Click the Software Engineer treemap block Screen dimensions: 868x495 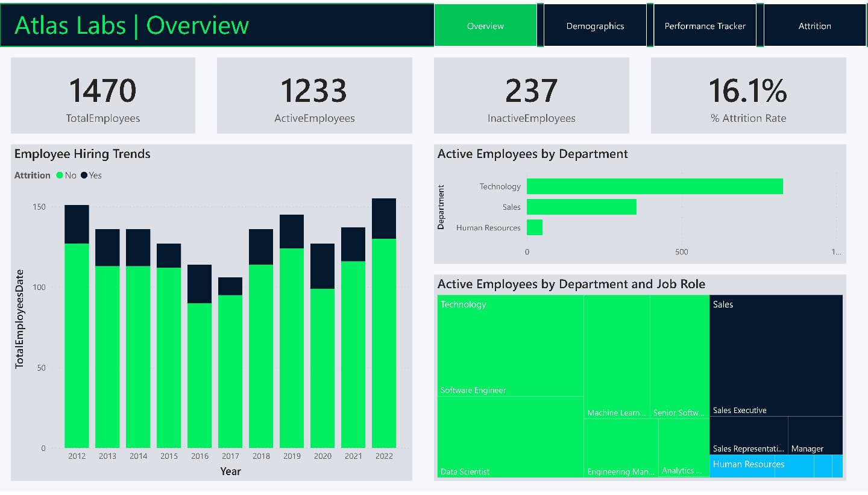pos(509,347)
